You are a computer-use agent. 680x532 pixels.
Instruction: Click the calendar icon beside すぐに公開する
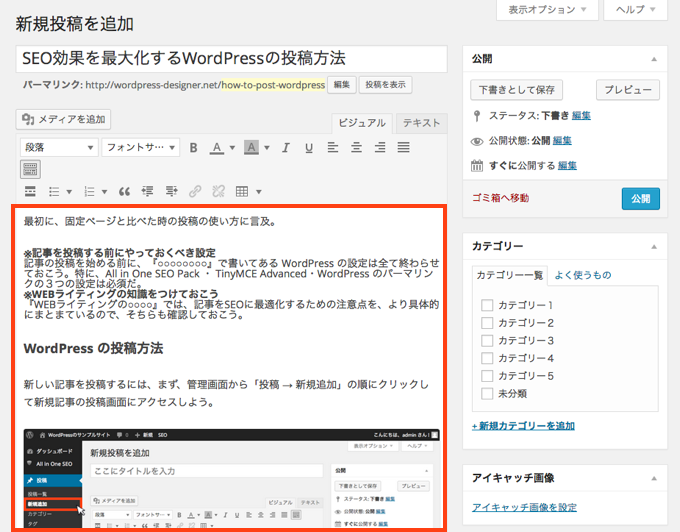(477, 166)
